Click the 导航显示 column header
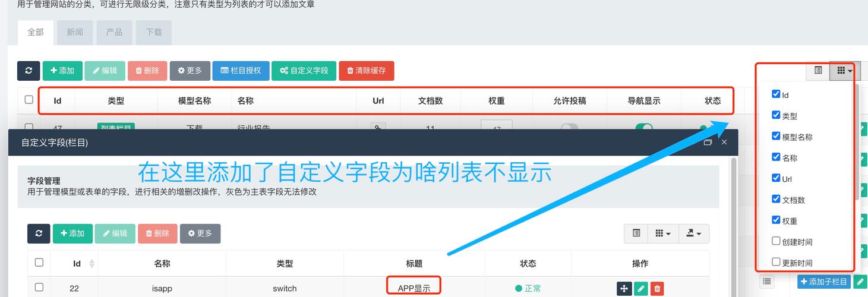Image resolution: width=868 pixels, height=297 pixels. [x=644, y=101]
